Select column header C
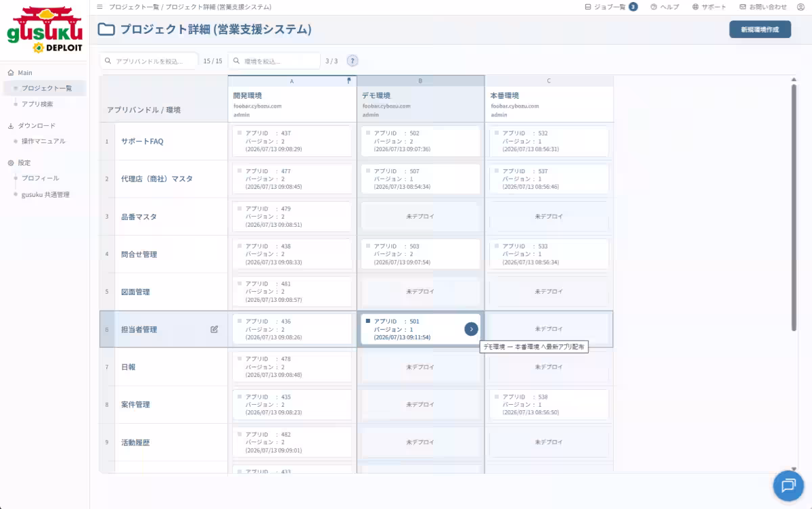Viewport: 812px width, 509px height. (549, 81)
